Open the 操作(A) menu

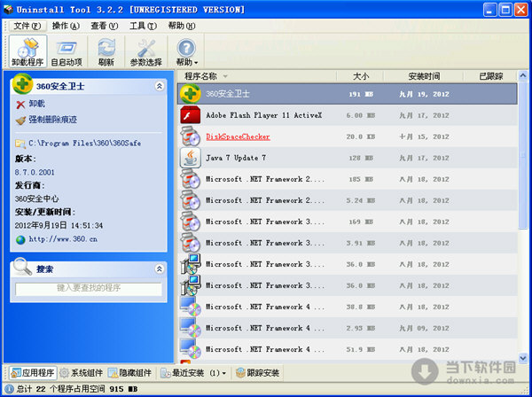tap(66, 26)
